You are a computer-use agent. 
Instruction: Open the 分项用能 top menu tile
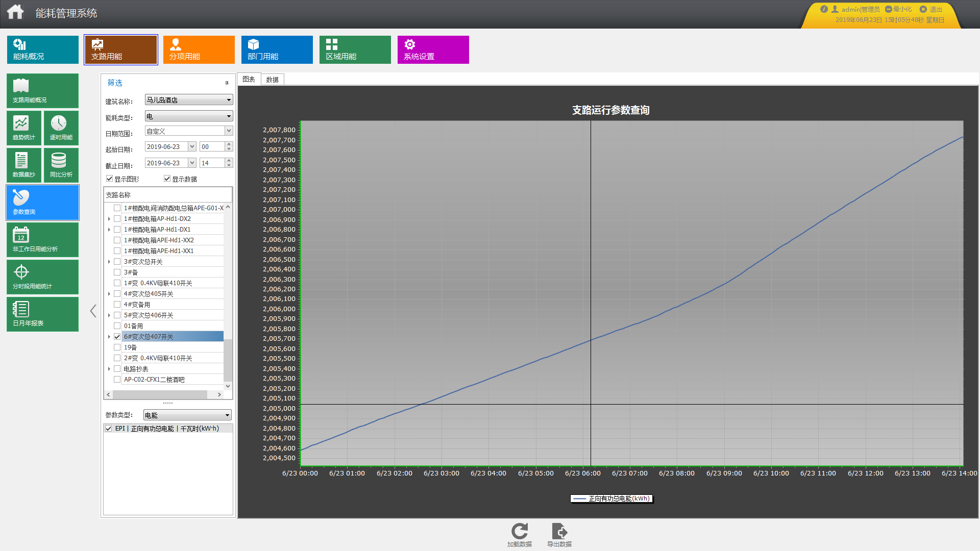point(199,49)
